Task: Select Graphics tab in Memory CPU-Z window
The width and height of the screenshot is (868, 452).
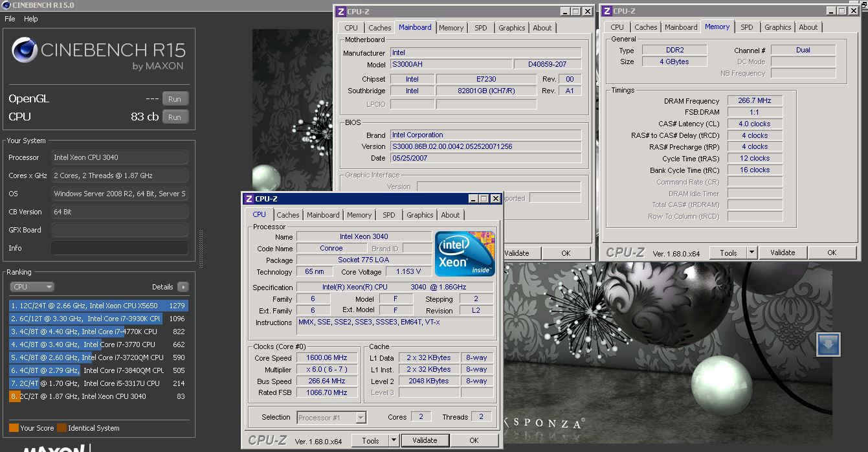Action: tap(777, 27)
